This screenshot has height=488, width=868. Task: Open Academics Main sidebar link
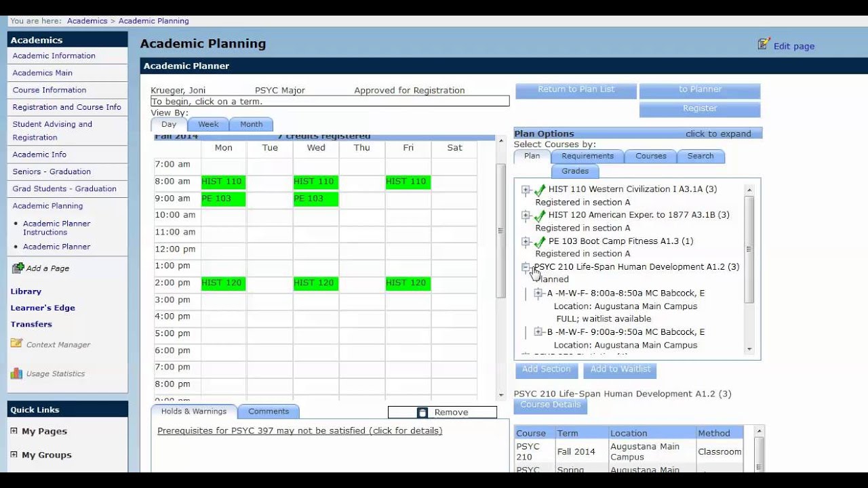coord(42,73)
